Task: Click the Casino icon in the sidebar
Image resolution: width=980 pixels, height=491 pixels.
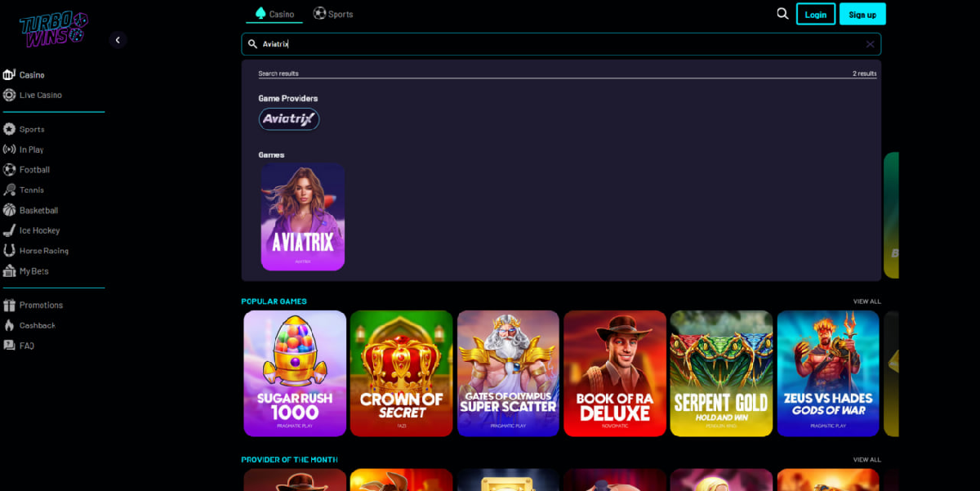Action: [x=9, y=75]
